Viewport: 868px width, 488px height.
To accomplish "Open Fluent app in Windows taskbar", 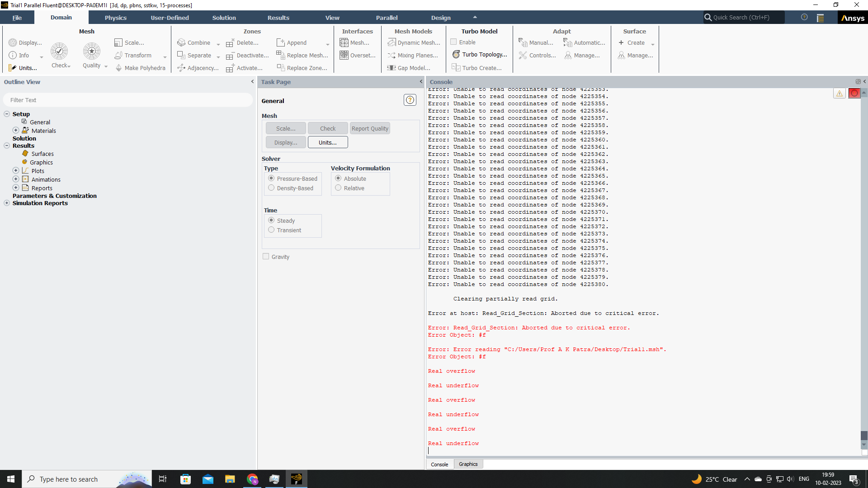I will (297, 479).
